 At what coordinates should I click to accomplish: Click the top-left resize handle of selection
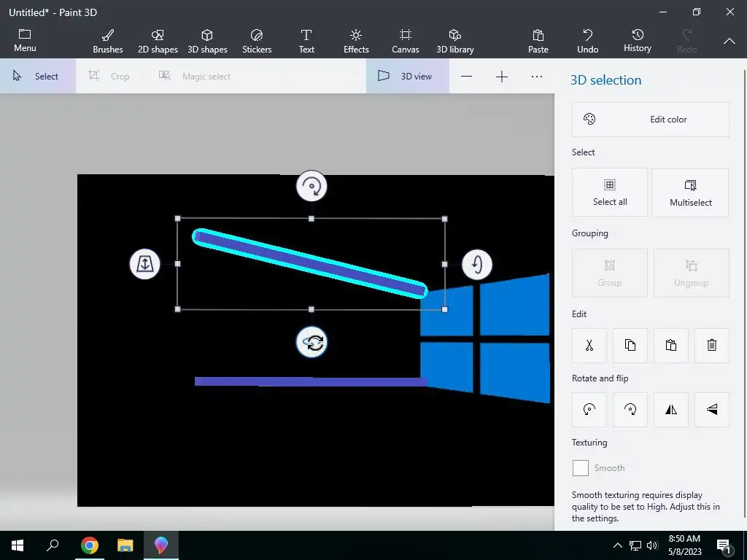(178, 219)
